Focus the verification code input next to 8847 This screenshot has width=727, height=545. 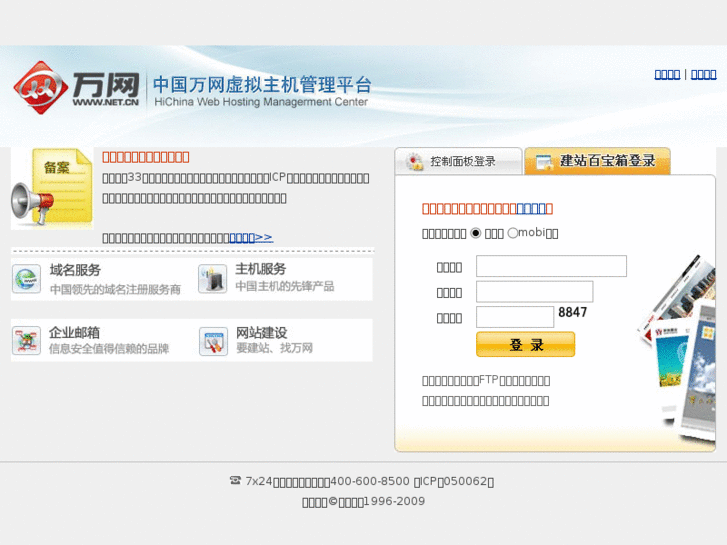pyautogui.click(x=515, y=317)
